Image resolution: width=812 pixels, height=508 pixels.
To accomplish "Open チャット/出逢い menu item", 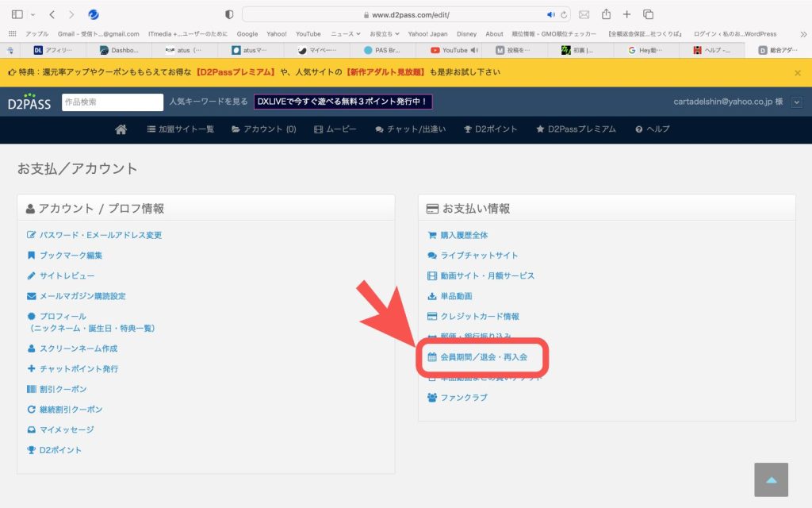I will click(x=410, y=129).
